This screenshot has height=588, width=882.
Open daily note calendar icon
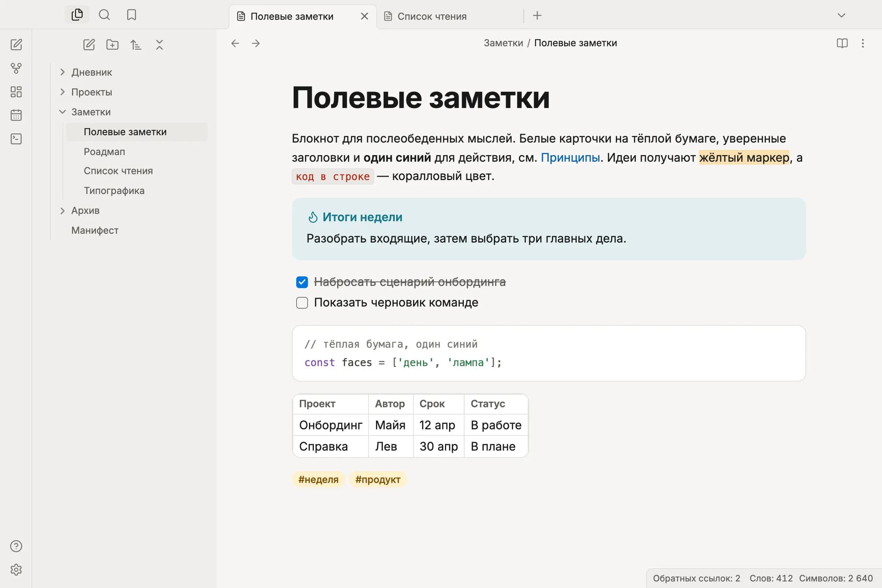(x=16, y=115)
